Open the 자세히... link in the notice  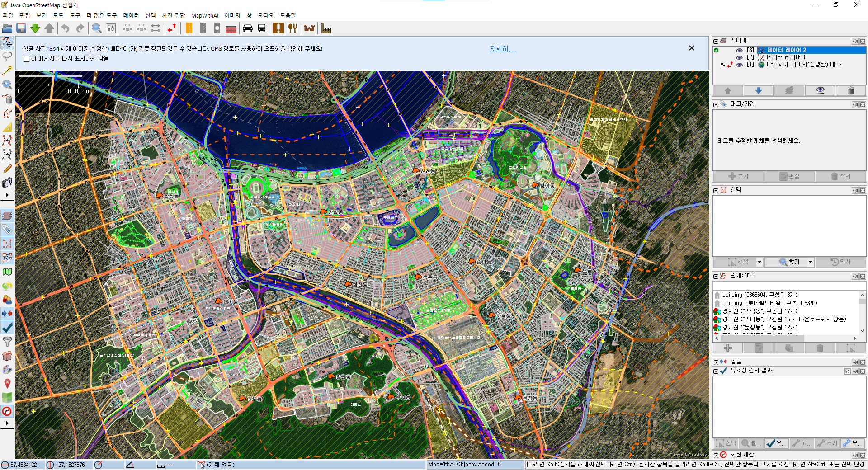pos(502,49)
